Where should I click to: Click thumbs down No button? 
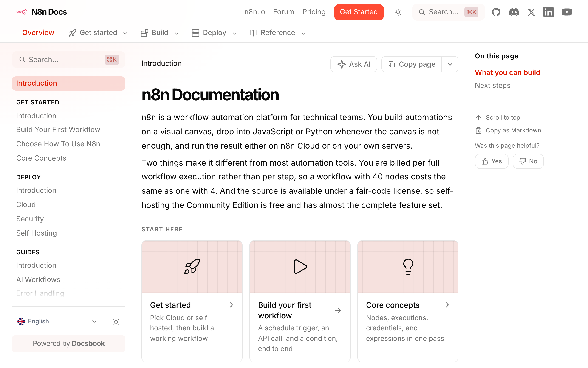click(528, 161)
